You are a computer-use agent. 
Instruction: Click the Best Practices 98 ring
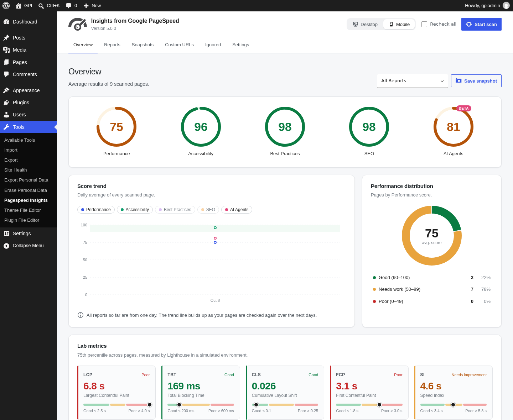(x=285, y=127)
